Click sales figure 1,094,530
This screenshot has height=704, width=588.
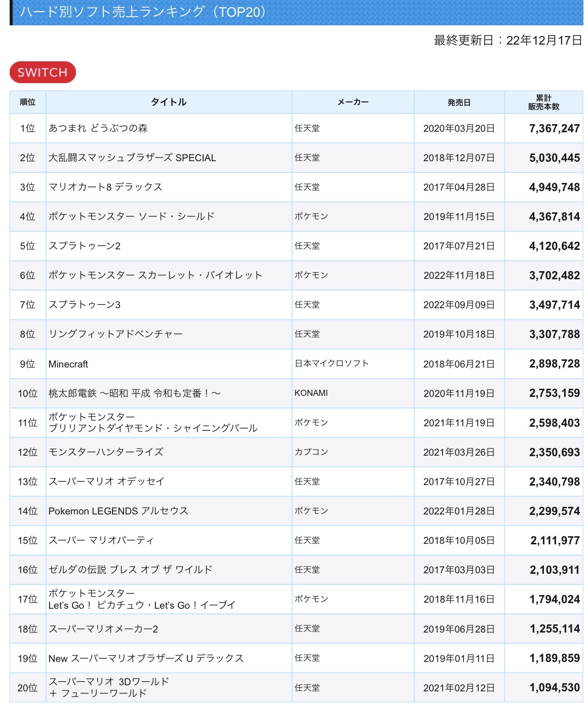pos(555,687)
